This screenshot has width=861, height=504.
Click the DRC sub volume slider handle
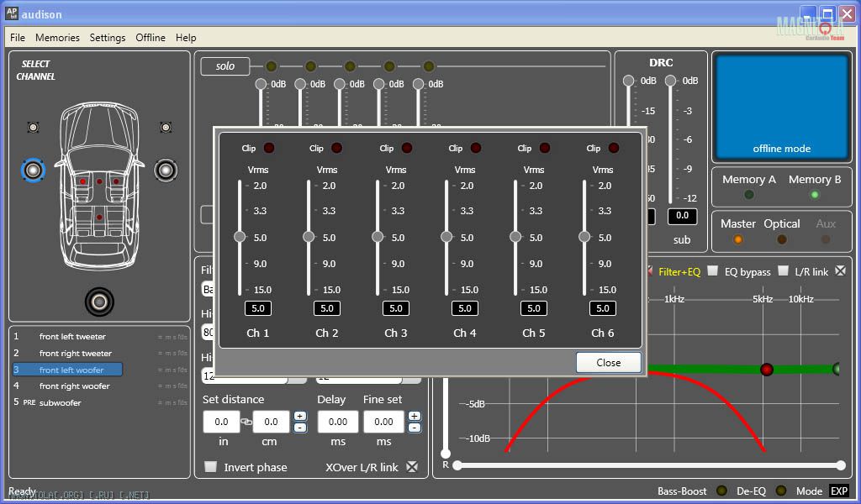pyautogui.click(x=670, y=81)
